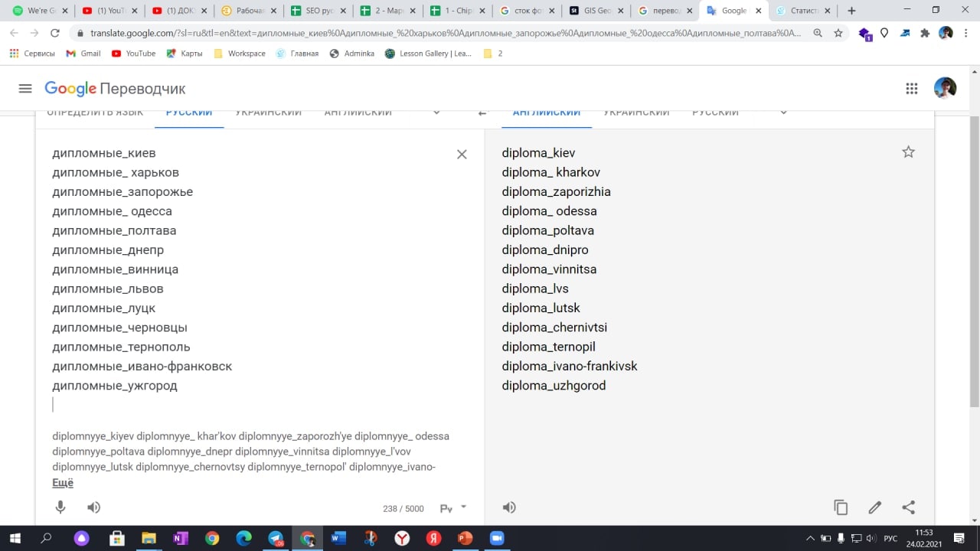Start voice input with microphone icon
Image resolution: width=980 pixels, height=551 pixels.
click(60, 507)
